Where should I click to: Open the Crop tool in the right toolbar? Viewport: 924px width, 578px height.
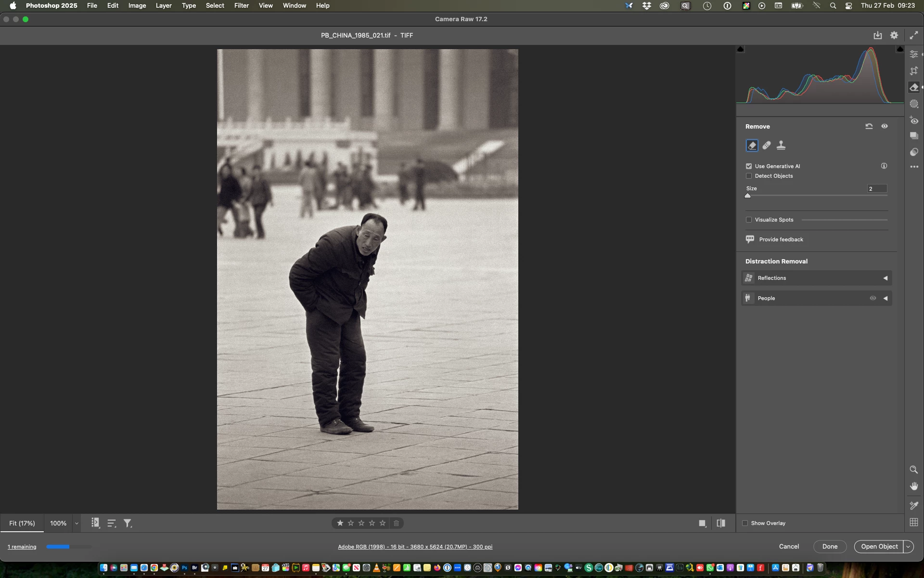tap(914, 71)
